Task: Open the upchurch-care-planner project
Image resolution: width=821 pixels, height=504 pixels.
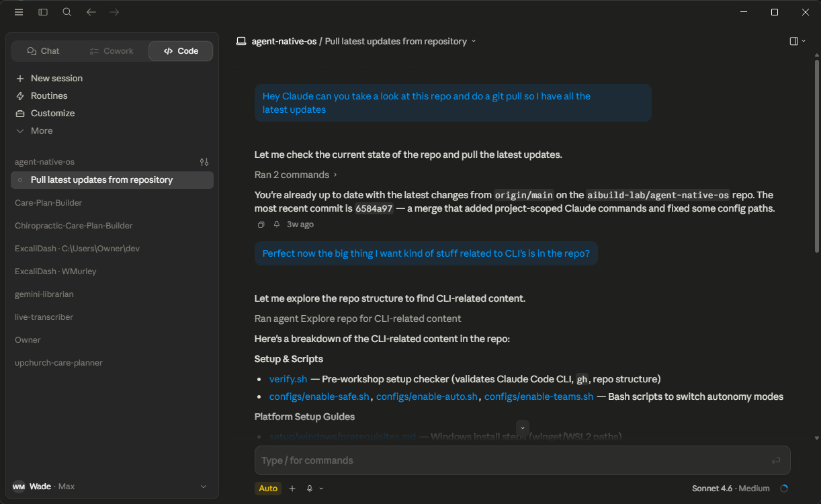Action: (58, 363)
